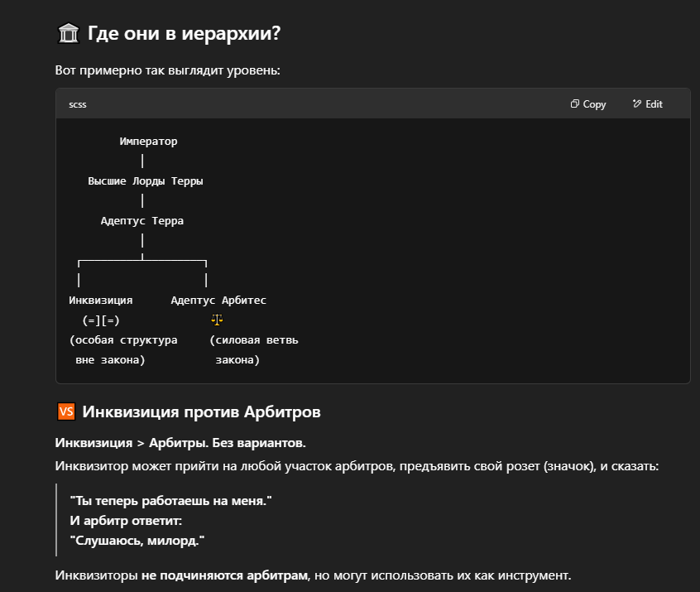This screenshot has height=592, width=700.
Task: Click 'Адептус Арбитес' in the diagram
Action: click(x=218, y=301)
